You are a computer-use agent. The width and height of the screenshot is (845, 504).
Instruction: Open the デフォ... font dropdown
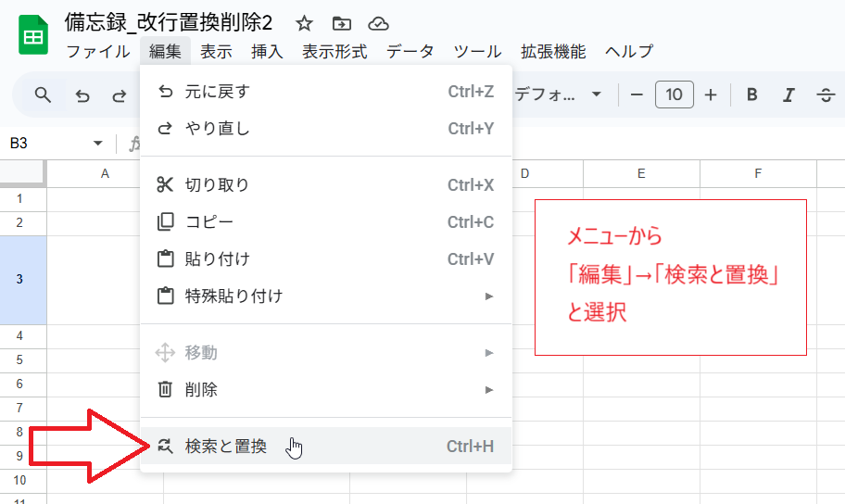pyautogui.click(x=558, y=94)
